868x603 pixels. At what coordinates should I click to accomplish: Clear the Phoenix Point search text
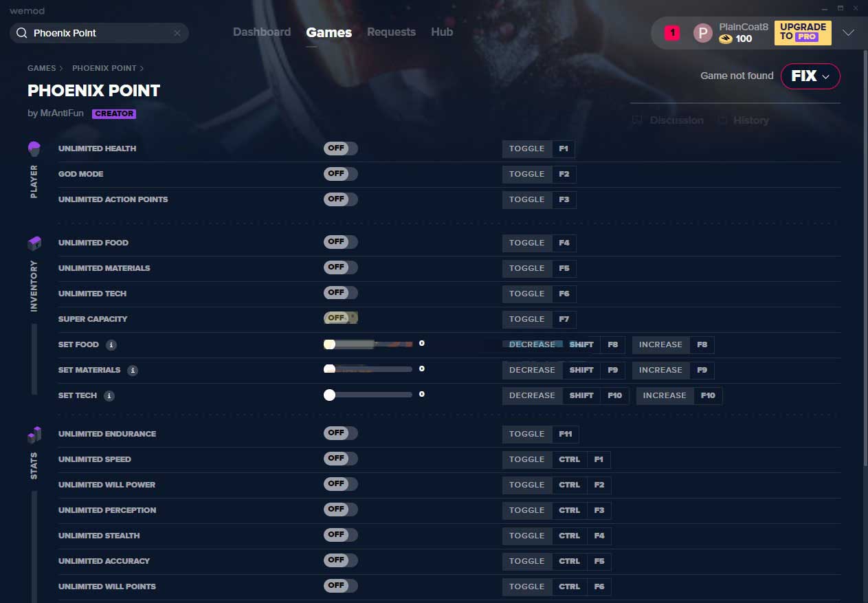pos(177,33)
